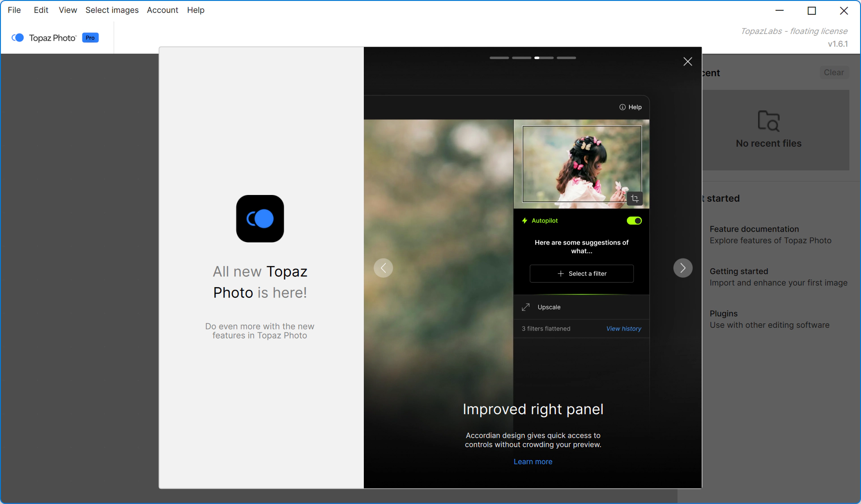The image size is (861, 504).
Task: Click the Help button in preview panel
Action: point(631,107)
